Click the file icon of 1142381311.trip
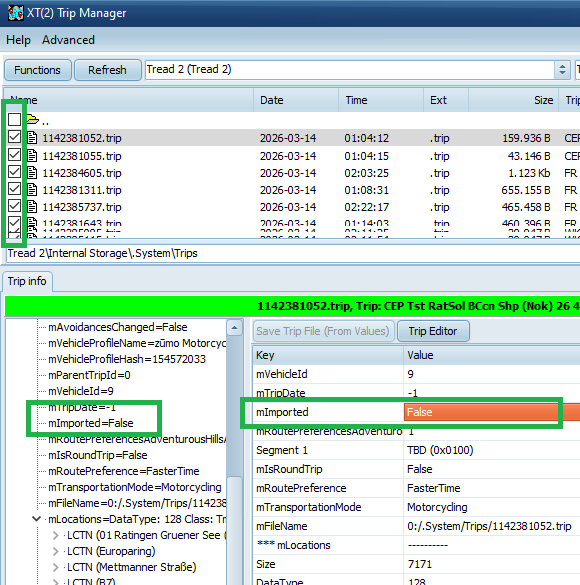The image size is (580, 585). (32, 190)
